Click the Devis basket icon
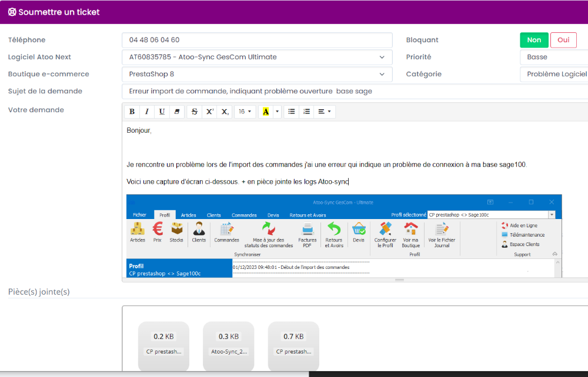 coord(359,232)
